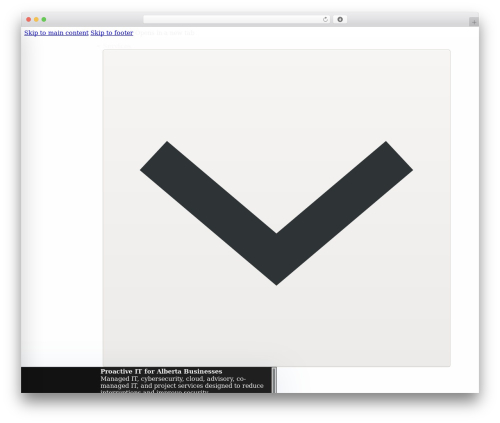Maximize the window with green button
Image resolution: width=500 pixels, height=423 pixels.
point(44,19)
